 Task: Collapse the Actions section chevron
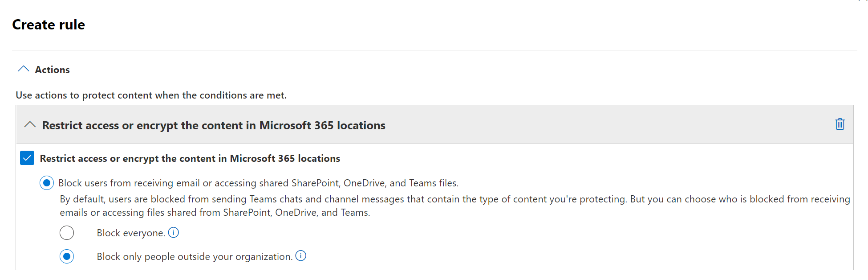(x=23, y=69)
